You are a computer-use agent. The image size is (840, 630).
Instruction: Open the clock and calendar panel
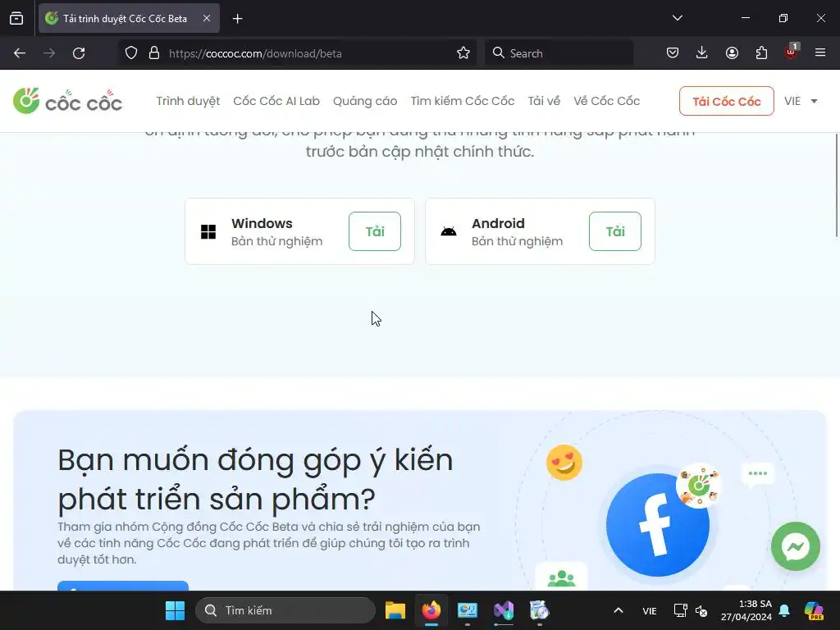[746, 610]
